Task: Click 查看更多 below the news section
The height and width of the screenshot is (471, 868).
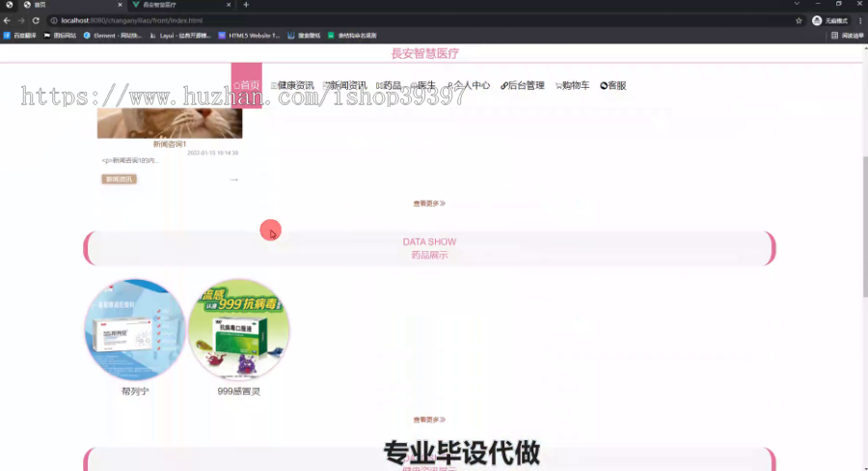Action: click(429, 204)
